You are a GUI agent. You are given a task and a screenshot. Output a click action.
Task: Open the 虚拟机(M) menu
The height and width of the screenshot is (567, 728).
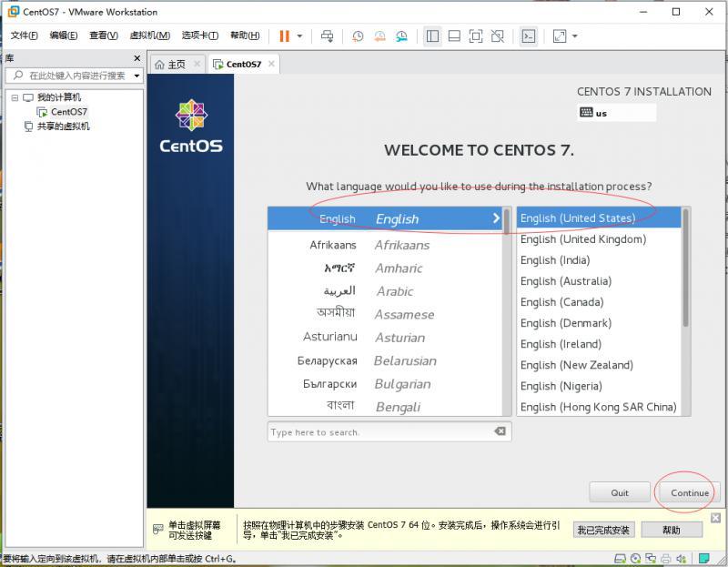point(149,35)
